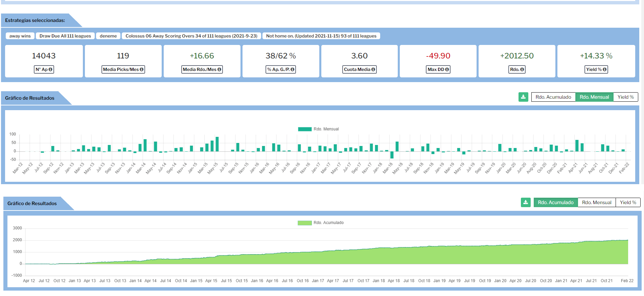The width and height of the screenshot is (644, 296).
Task: Click the info icon beside Nº Ap
Action: pos(50,70)
